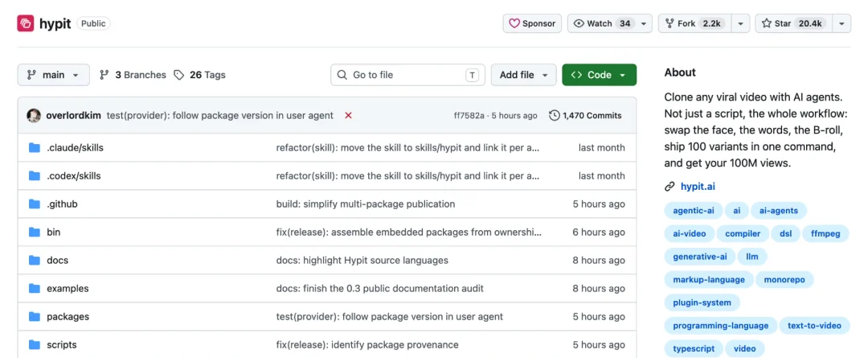Expand the Star lists dropdown arrow
Screen dimensions: 868x358
click(x=841, y=24)
